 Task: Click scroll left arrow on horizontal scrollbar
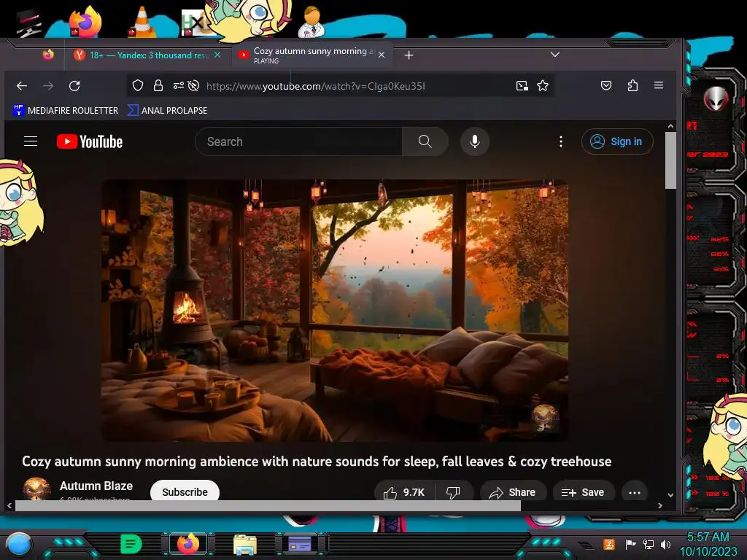click(x=9, y=506)
